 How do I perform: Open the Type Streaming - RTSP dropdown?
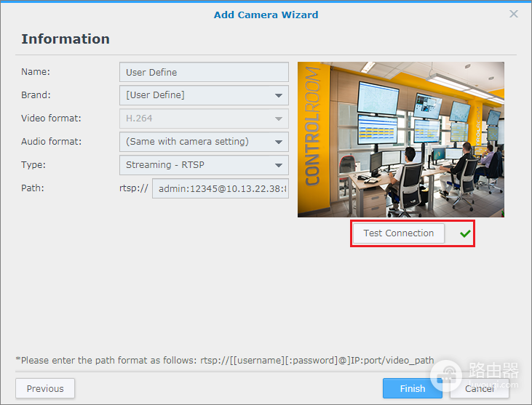coord(204,165)
